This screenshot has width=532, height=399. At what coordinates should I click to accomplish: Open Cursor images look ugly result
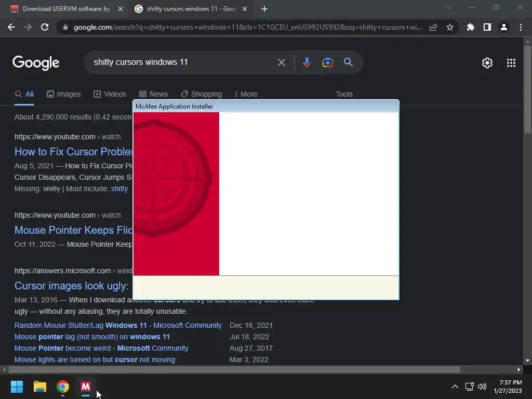(x=72, y=286)
